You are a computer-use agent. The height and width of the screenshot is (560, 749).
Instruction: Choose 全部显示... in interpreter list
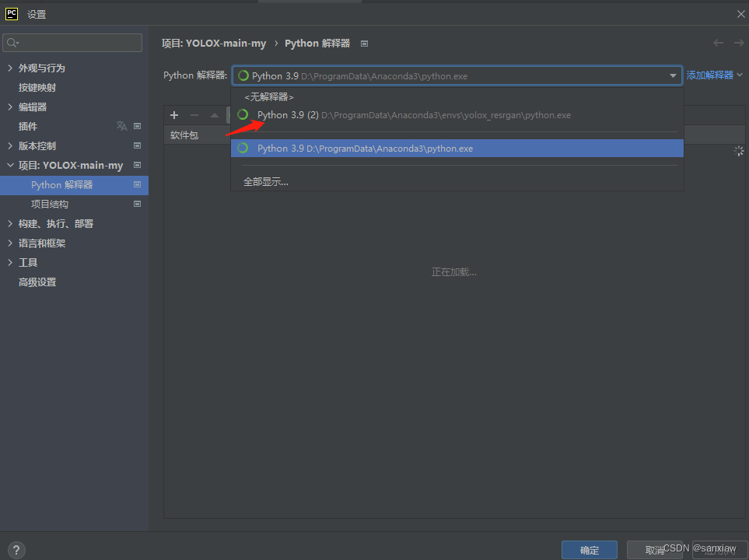(265, 181)
